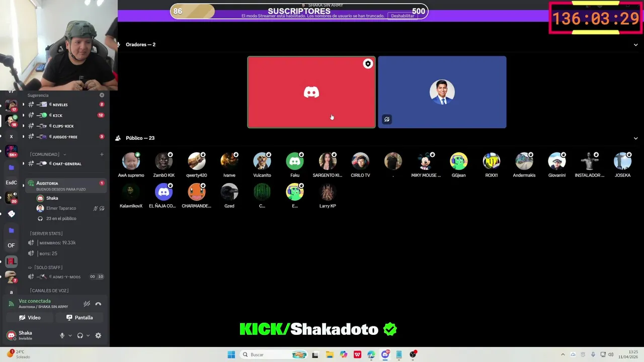Click INSTALADOR... audience avatar
Viewport: 644px width, 362px height.
(x=590, y=161)
